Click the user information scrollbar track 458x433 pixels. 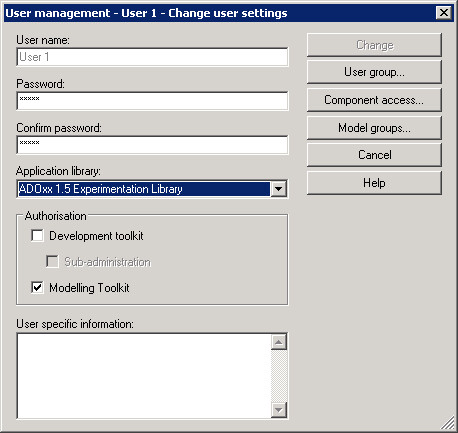coord(279,376)
